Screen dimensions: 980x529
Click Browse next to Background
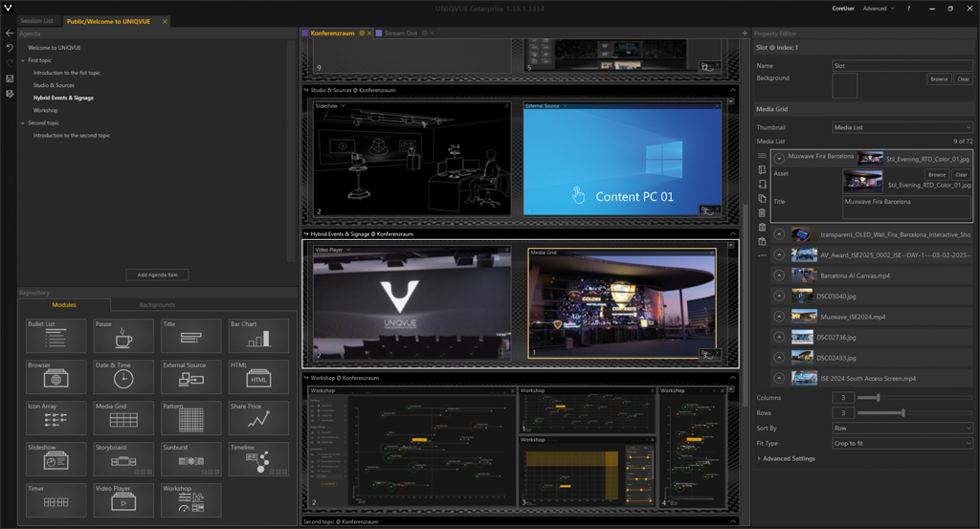(938, 79)
